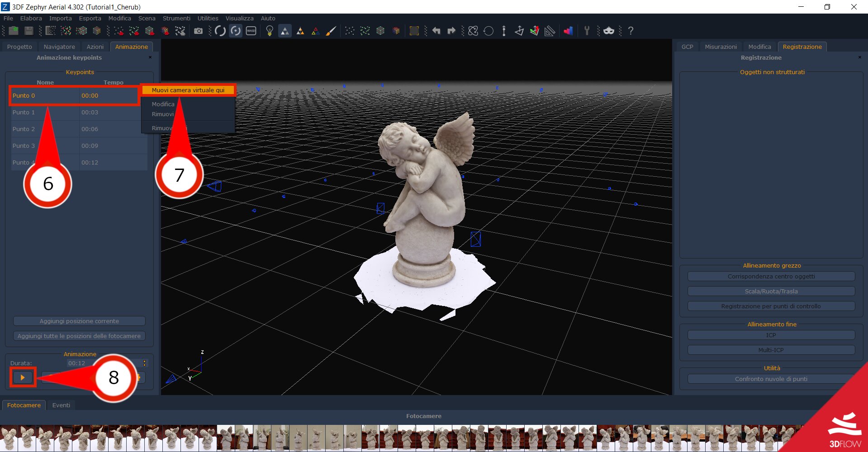The width and height of the screenshot is (868, 452).
Task: Switch to the Misurazioni tab
Action: click(x=720, y=47)
